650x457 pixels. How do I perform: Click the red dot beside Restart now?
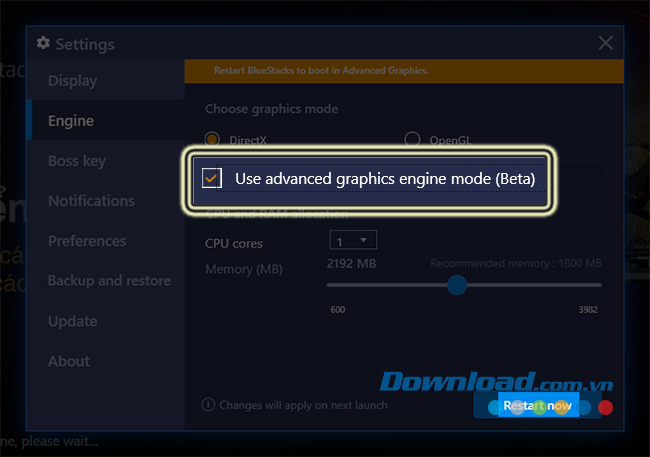[605, 407]
